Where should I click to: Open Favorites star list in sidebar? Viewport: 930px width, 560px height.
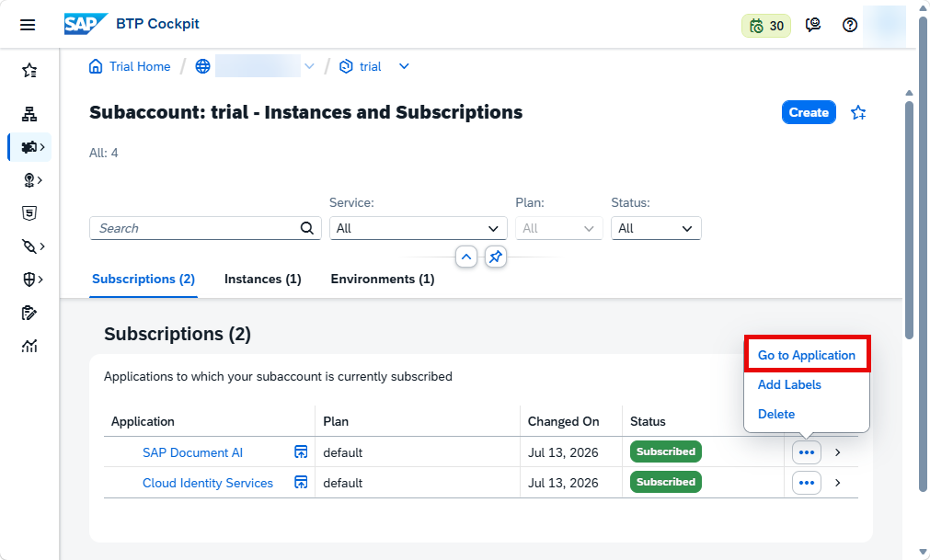[x=29, y=71]
